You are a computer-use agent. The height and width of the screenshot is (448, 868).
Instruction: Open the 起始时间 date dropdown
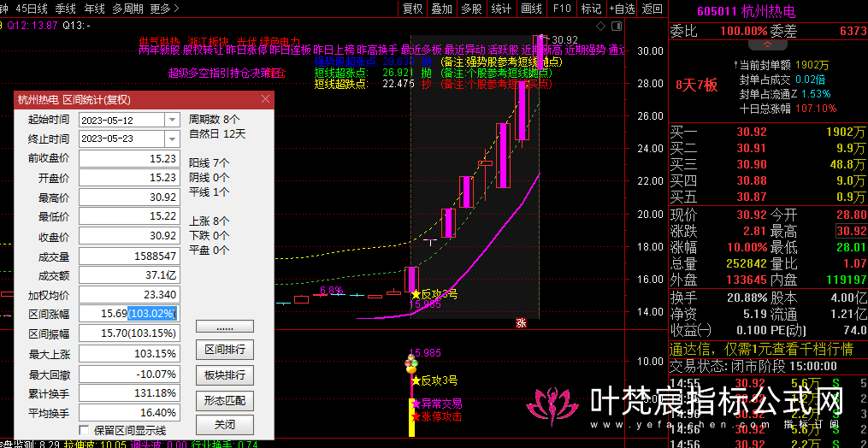[173, 120]
